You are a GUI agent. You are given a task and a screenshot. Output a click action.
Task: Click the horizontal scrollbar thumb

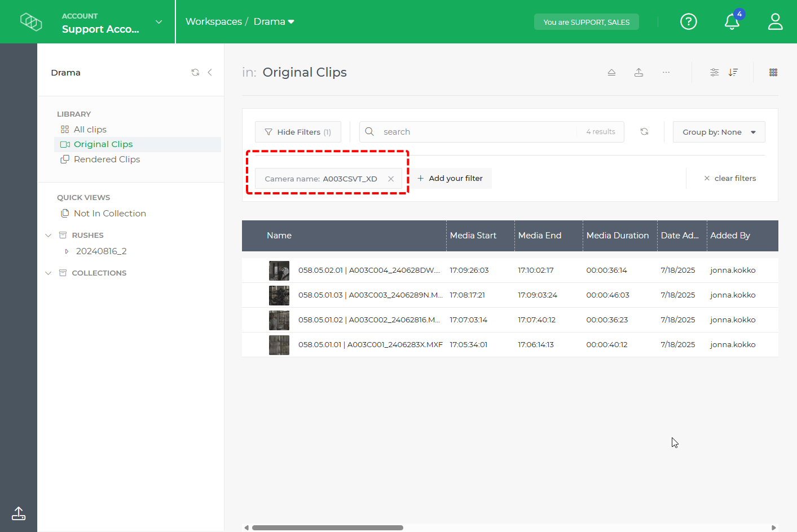coord(328,528)
